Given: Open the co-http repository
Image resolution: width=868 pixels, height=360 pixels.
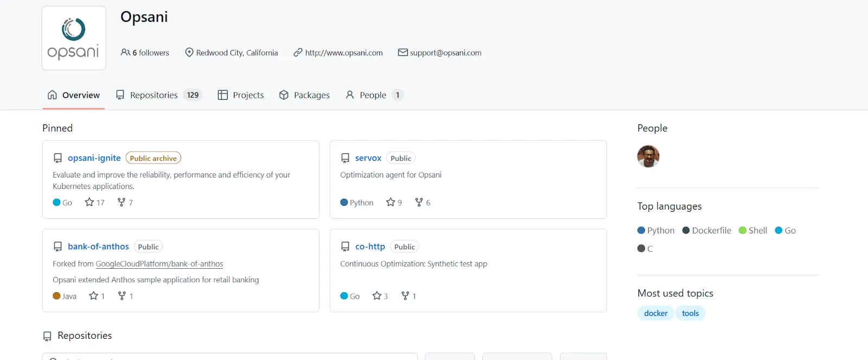Looking at the screenshot, I should [x=370, y=247].
